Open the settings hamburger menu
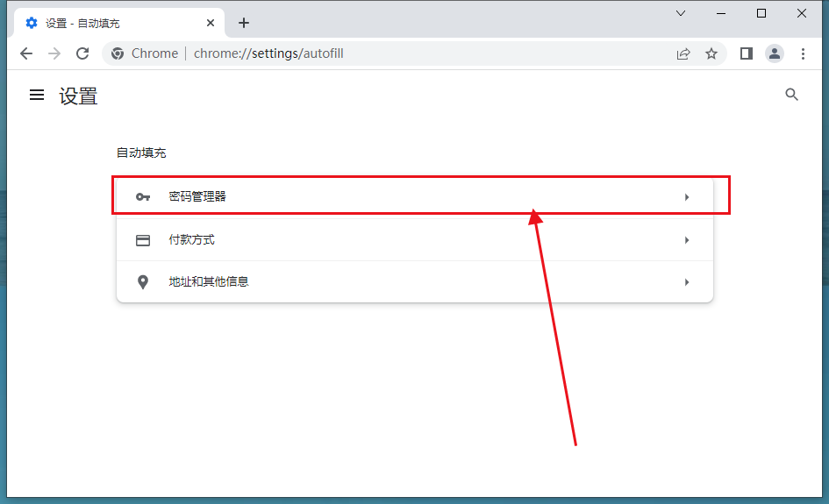Screen dimensions: 829x504 37,95
